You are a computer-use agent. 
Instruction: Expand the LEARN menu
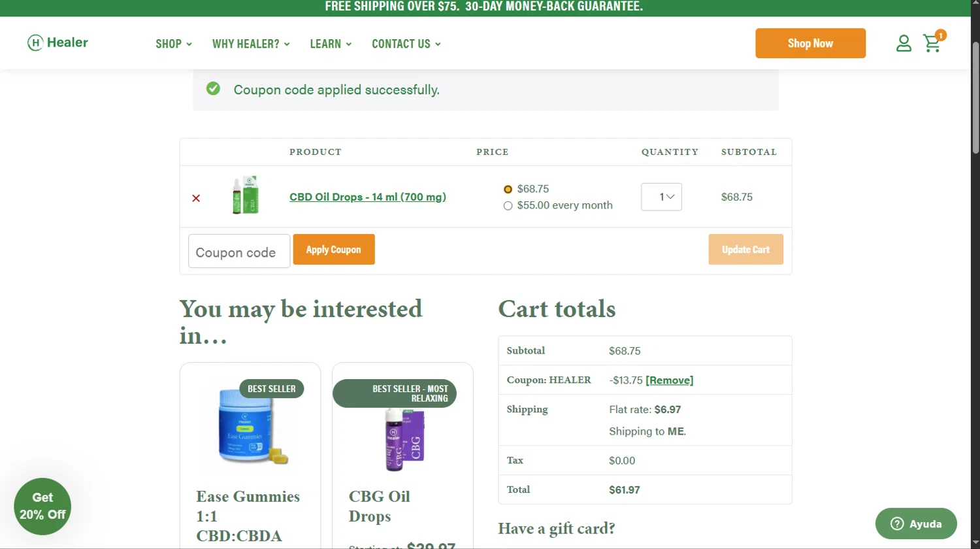pyautogui.click(x=331, y=44)
